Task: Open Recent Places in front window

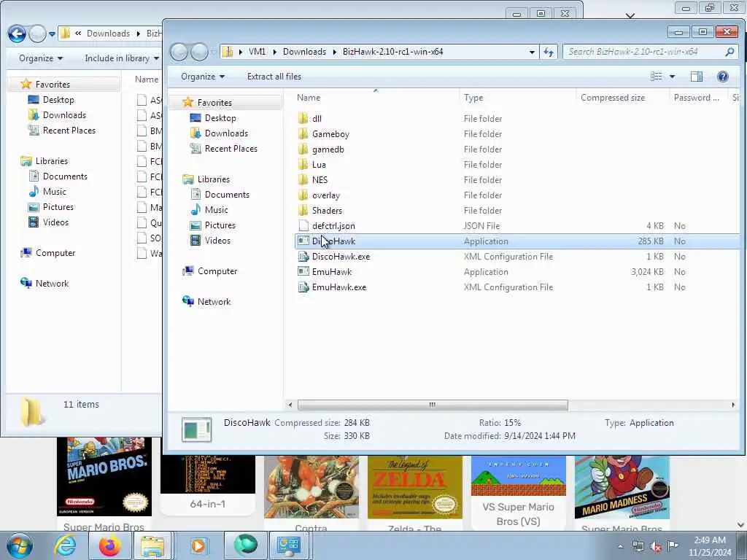Action: point(231,149)
